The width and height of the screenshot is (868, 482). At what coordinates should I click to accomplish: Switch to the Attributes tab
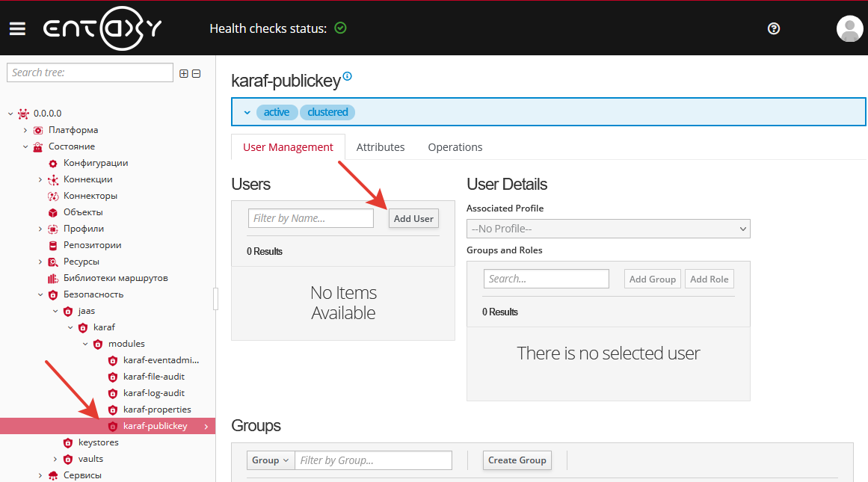[381, 146]
